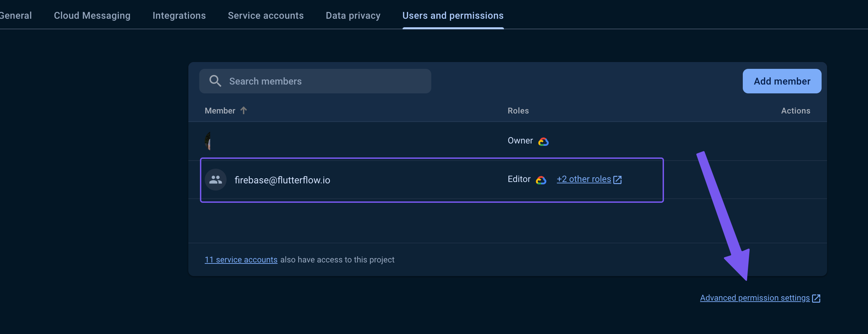Focus the Search members field

click(x=315, y=81)
